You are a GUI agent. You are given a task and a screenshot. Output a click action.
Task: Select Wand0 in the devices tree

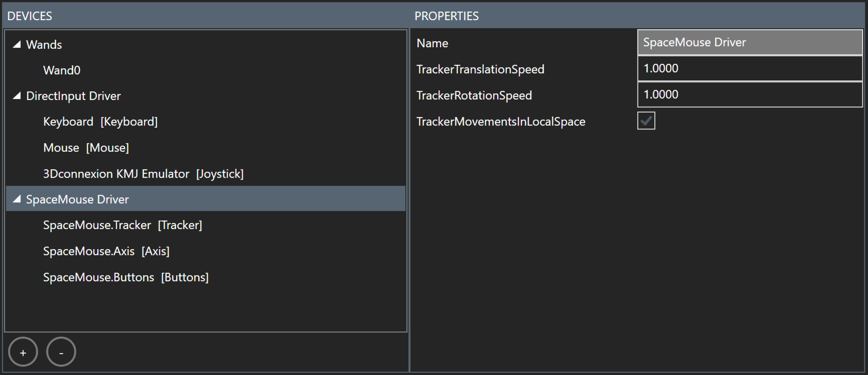tap(62, 70)
